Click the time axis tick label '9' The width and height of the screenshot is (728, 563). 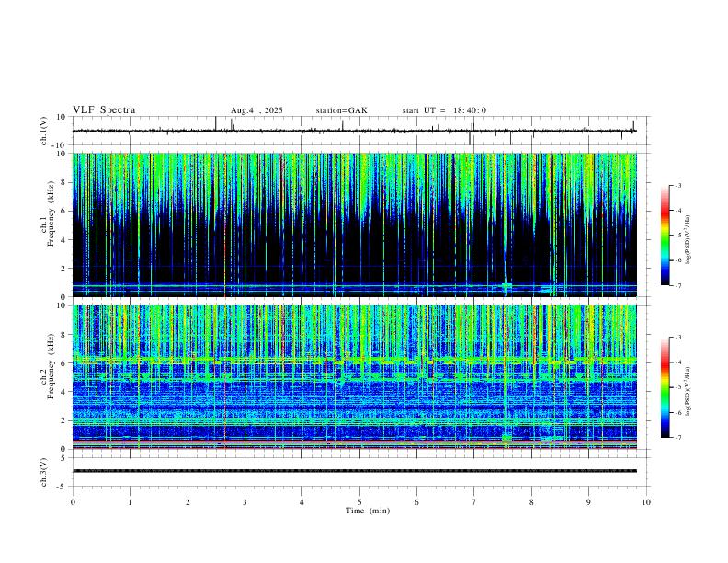(588, 502)
